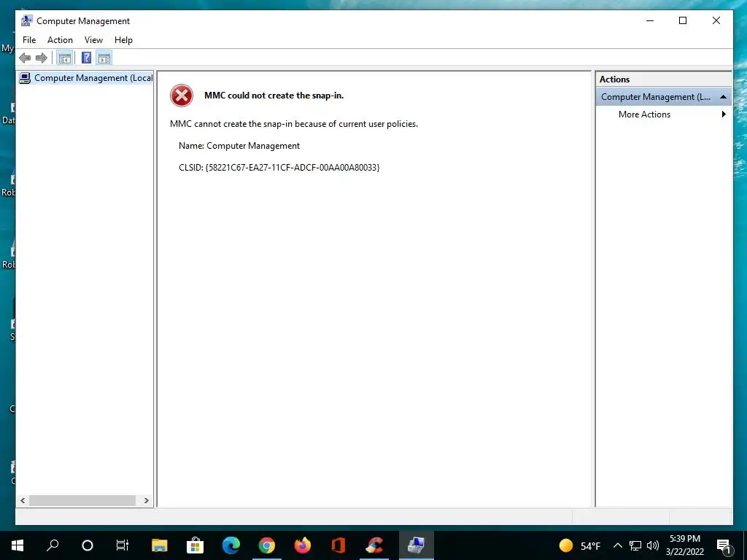The height and width of the screenshot is (560, 747).
Task: Click the Computer Management title bar icon
Action: [27, 20]
